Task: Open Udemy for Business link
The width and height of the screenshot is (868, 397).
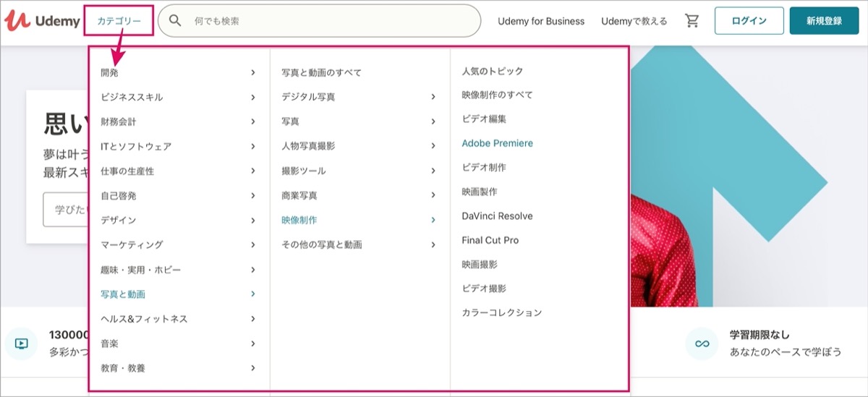Action: coord(541,21)
